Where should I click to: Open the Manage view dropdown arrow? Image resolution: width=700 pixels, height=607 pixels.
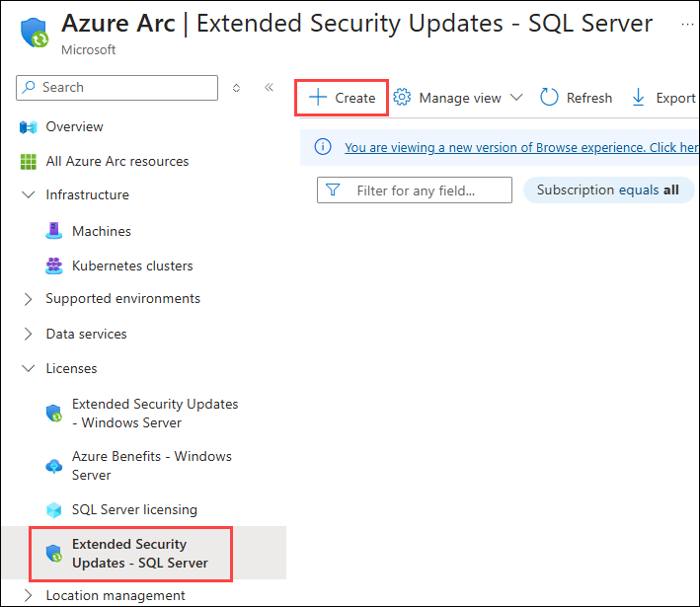tap(516, 98)
